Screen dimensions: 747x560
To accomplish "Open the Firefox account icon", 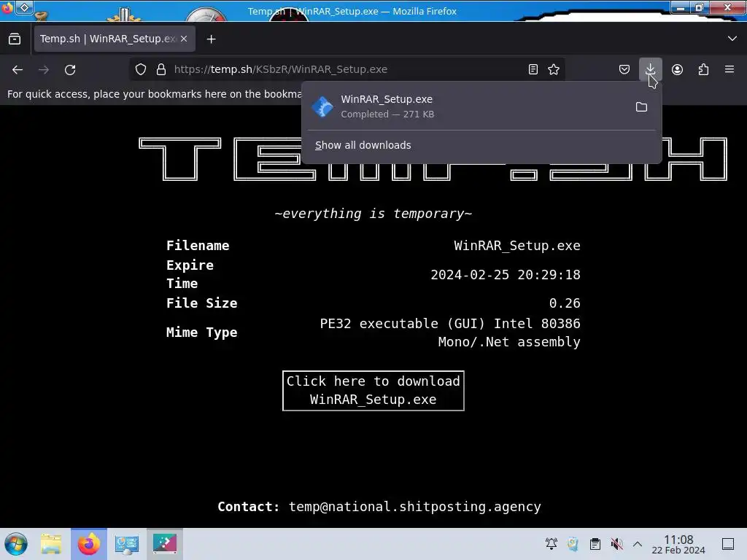I will click(677, 69).
